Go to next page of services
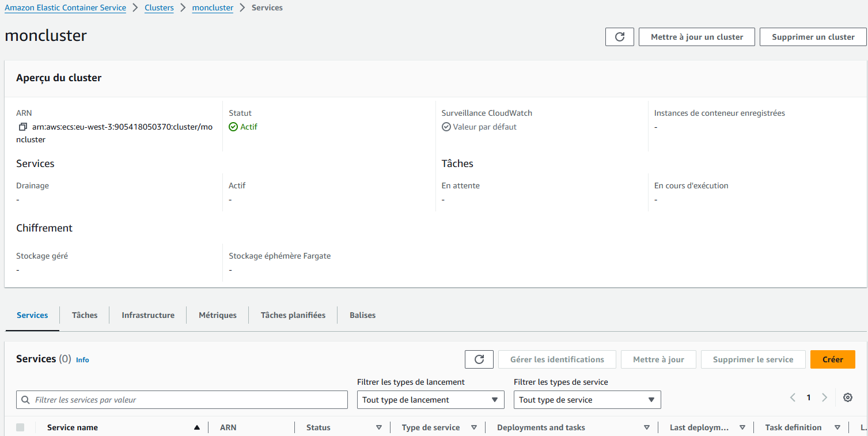868x436 pixels. pyautogui.click(x=824, y=397)
